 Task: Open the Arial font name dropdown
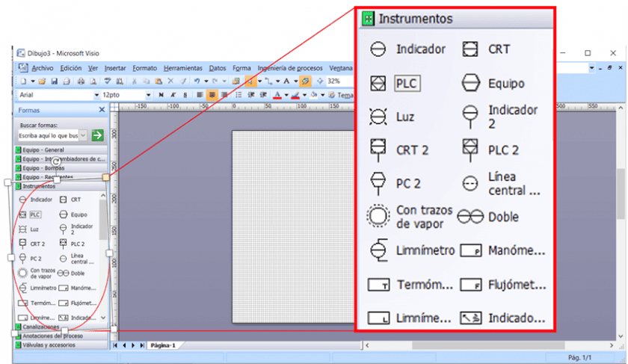(96, 95)
